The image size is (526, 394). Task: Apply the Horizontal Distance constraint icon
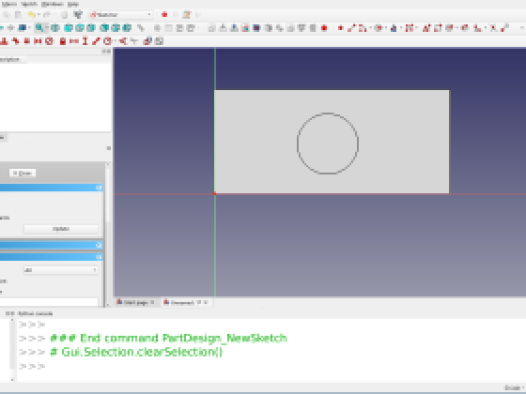pos(74,41)
